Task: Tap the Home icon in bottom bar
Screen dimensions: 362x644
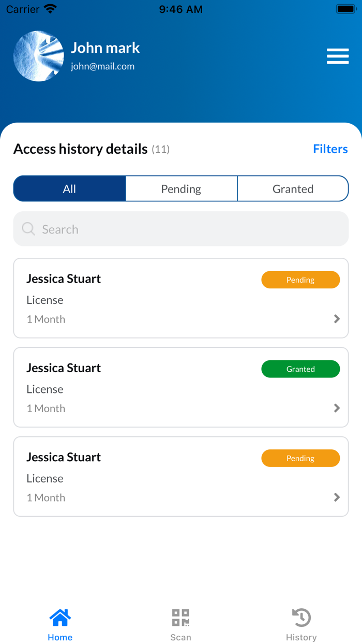Action: pyautogui.click(x=60, y=618)
